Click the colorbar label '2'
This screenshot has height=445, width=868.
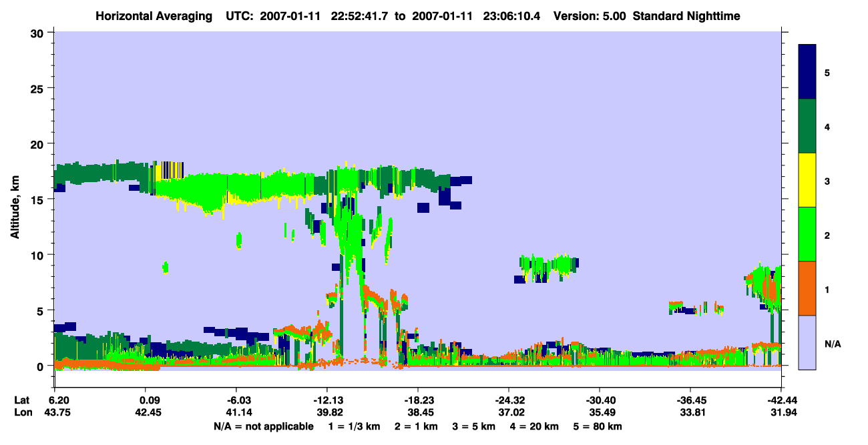[x=827, y=234]
